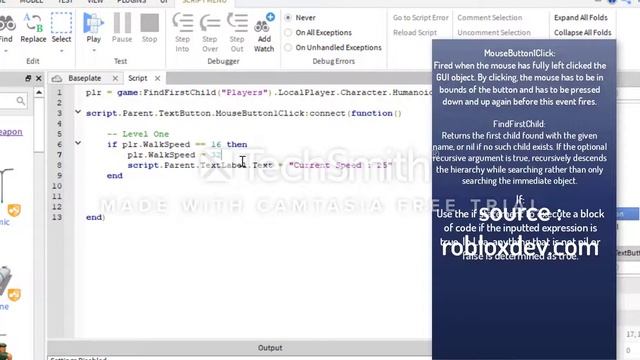Click the "end" keyword on line 9

coord(115,176)
